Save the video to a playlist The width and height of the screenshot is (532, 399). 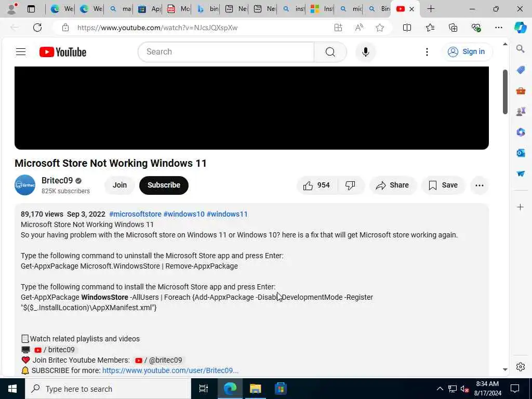click(443, 185)
